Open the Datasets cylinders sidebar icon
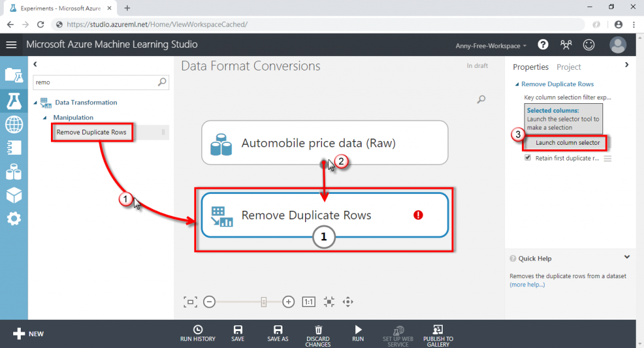Screen dimensions: 644x348 [x=14, y=172]
